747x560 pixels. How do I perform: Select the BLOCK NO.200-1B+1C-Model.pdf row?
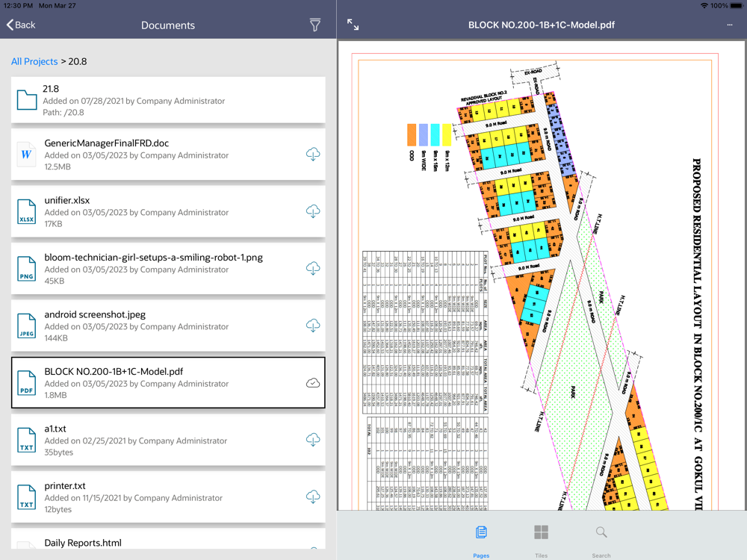coord(168,383)
